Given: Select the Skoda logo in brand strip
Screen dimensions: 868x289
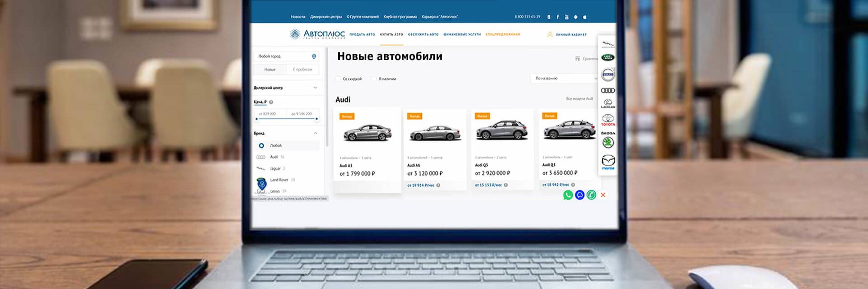Looking at the screenshot, I should 608,140.
